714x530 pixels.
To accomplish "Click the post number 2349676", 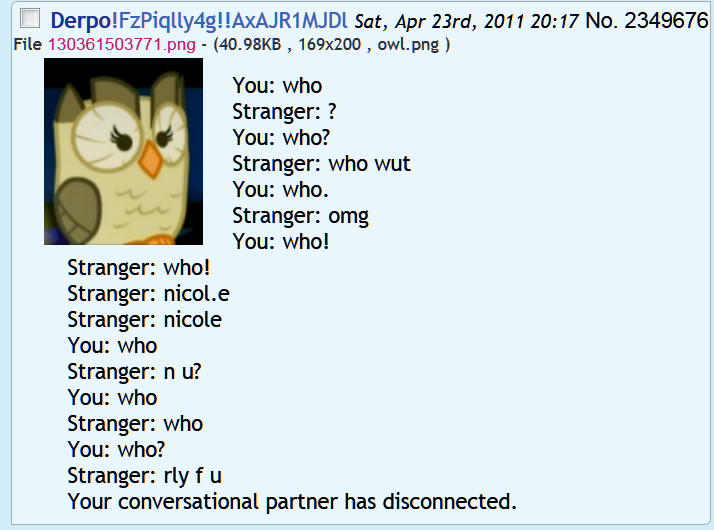I will coord(666,20).
